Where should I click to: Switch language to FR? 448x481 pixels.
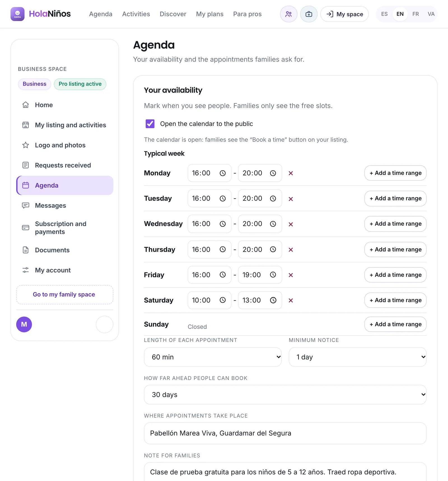click(x=416, y=14)
